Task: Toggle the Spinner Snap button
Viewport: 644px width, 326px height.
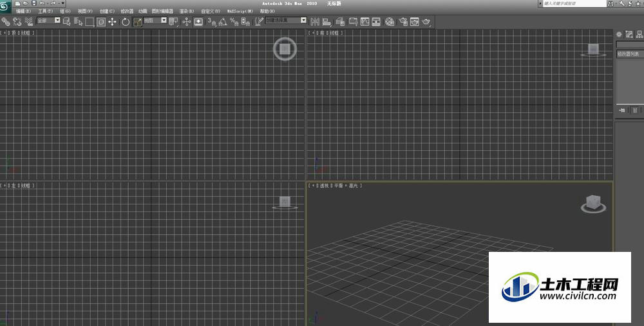Action: [245, 21]
